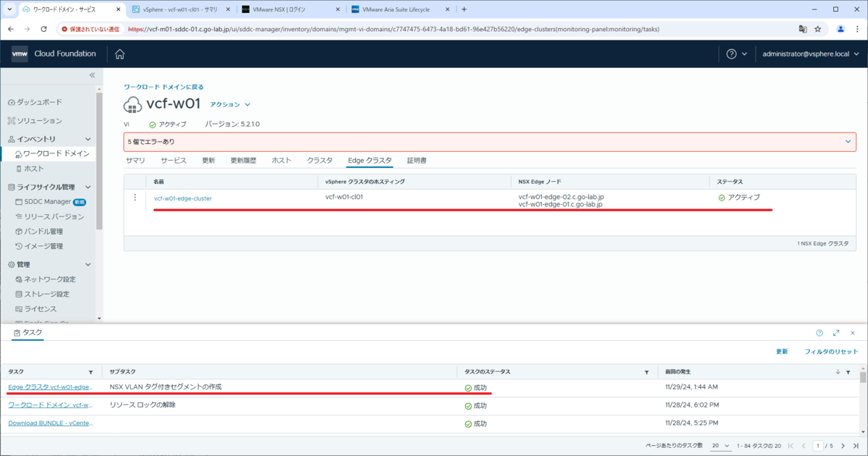Open the ワークロード ドメイン: vcf-w task link
Image resolution: width=868 pixels, height=456 pixels.
pos(50,405)
